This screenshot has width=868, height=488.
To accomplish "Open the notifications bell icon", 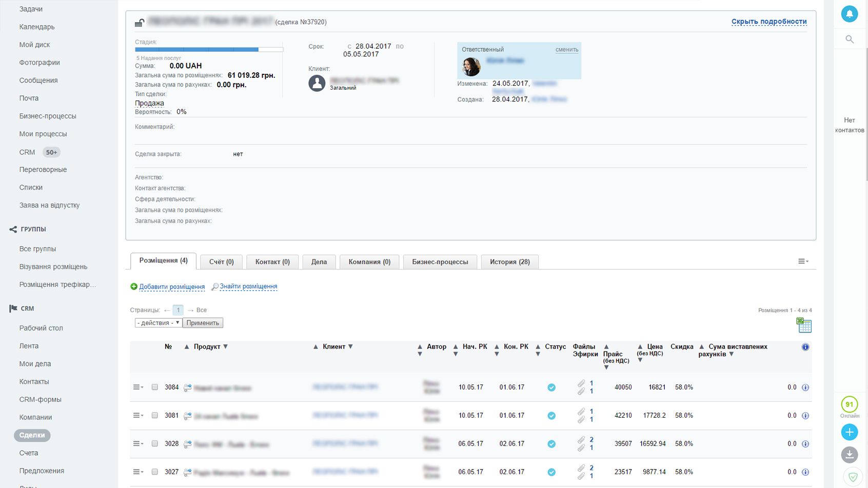I will point(850,14).
